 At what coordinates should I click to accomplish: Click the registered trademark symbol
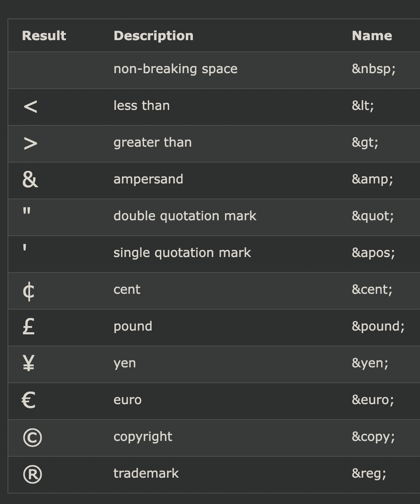(32, 474)
